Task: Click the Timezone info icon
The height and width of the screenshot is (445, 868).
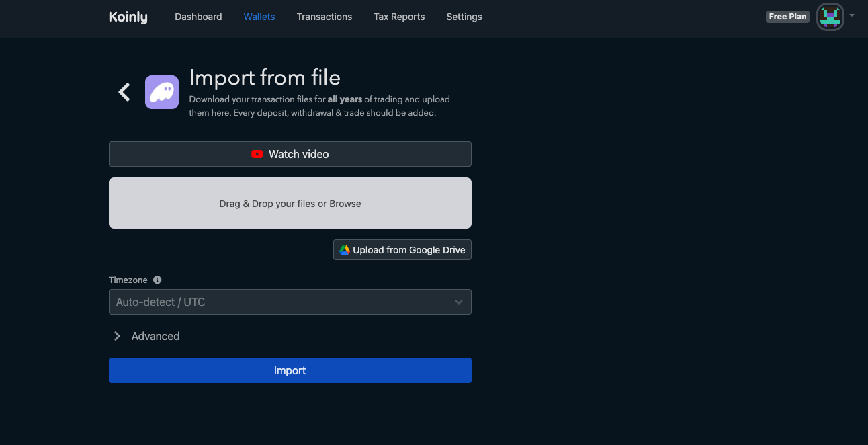Action: [157, 280]
